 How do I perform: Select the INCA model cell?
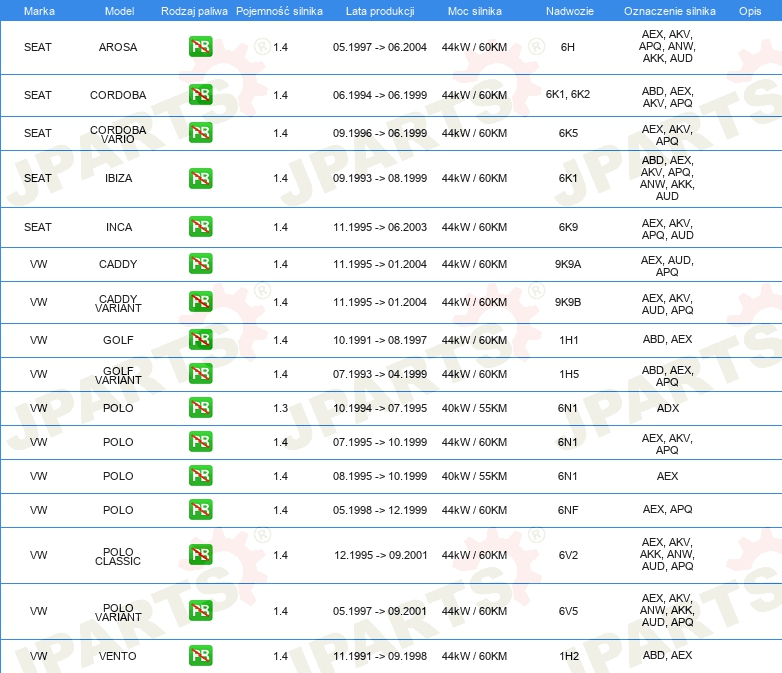119,227
